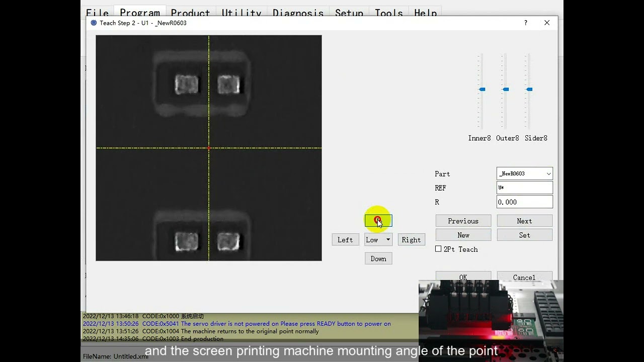Open the Tools menu
Screen dimensions: 644x362
pyautogui.click(x=389, y=12)
